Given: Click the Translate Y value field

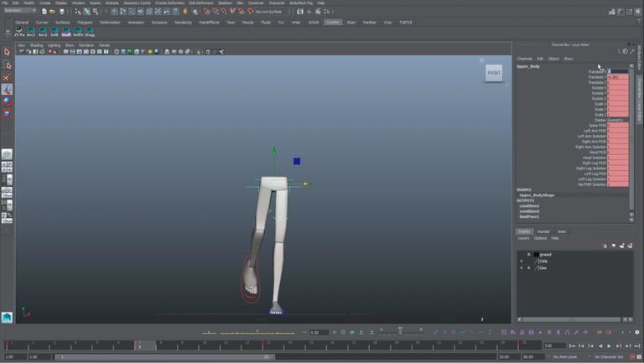Looking at the screenshot, I should tap(618, 77).
